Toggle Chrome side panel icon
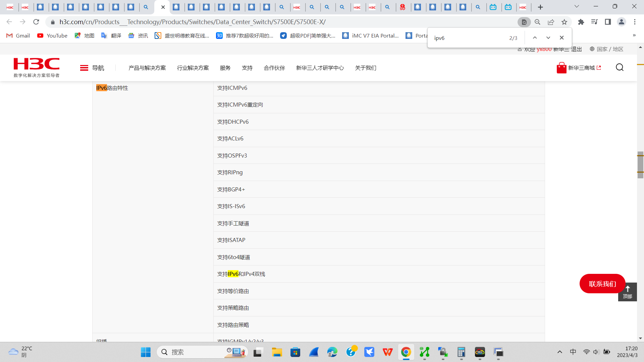Image resolution: width=644 pixels, height=362 pixels. click(608, 22)
